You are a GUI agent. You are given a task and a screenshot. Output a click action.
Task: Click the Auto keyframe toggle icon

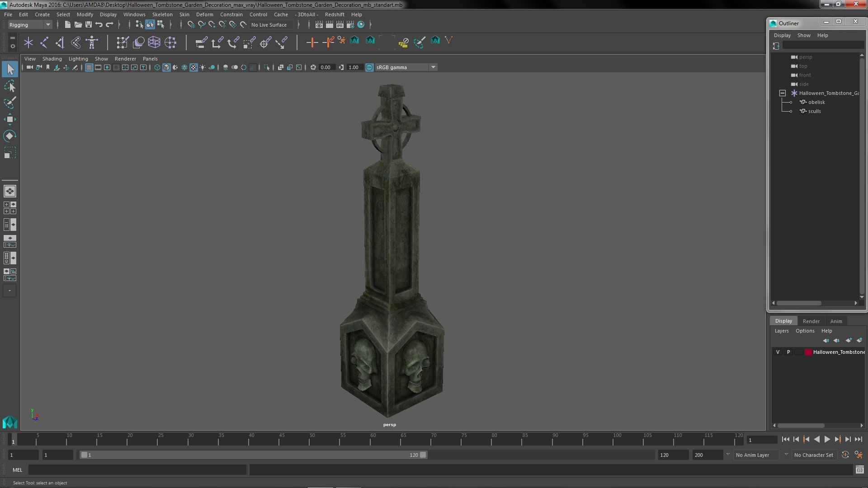[845, 455]
